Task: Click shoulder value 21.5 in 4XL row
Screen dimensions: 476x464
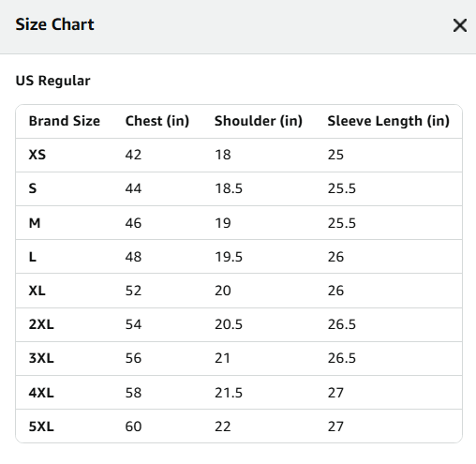Action: (229, 393)
